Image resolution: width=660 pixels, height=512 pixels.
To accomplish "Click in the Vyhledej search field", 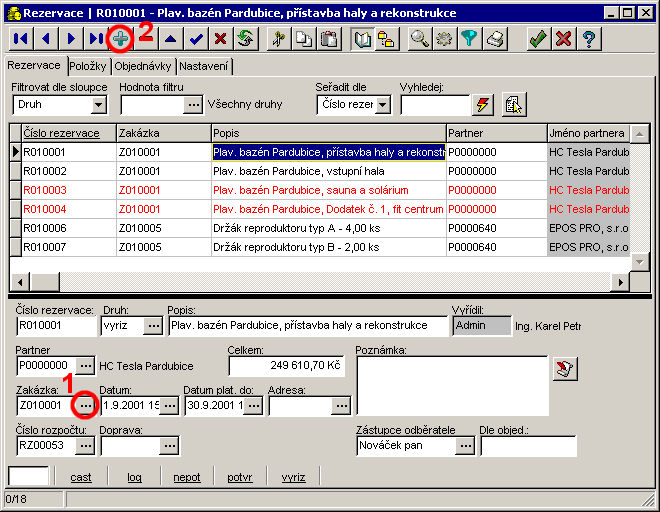I will point(434,105).
